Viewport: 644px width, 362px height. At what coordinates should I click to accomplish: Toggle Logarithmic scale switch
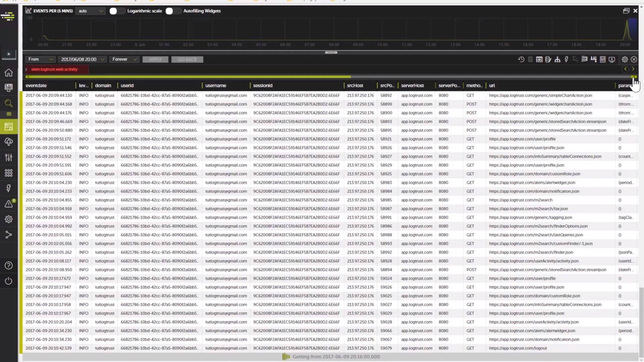pos(117,11)
